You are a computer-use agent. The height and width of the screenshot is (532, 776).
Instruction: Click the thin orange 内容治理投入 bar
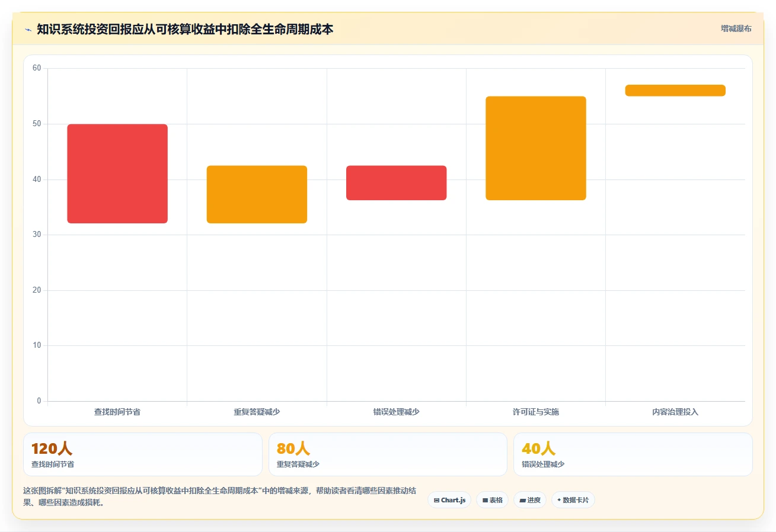pyautogui.click(x=675, y=91)
